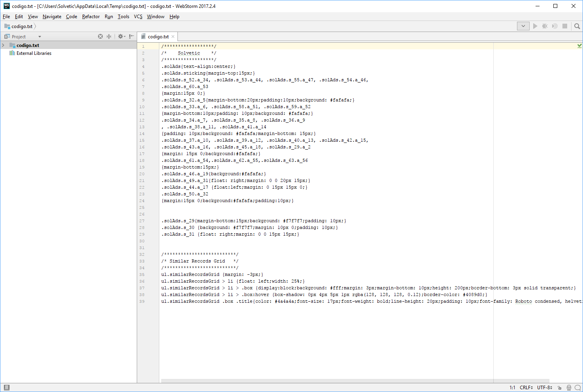Click the Debug bug icon
Screen dimensions: 583x392
[x=545, y=26]
